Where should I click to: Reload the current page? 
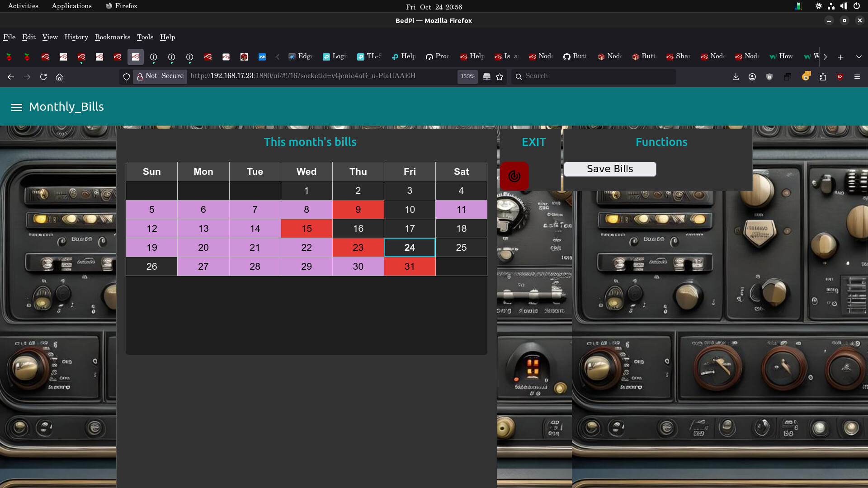coord(43,77)
